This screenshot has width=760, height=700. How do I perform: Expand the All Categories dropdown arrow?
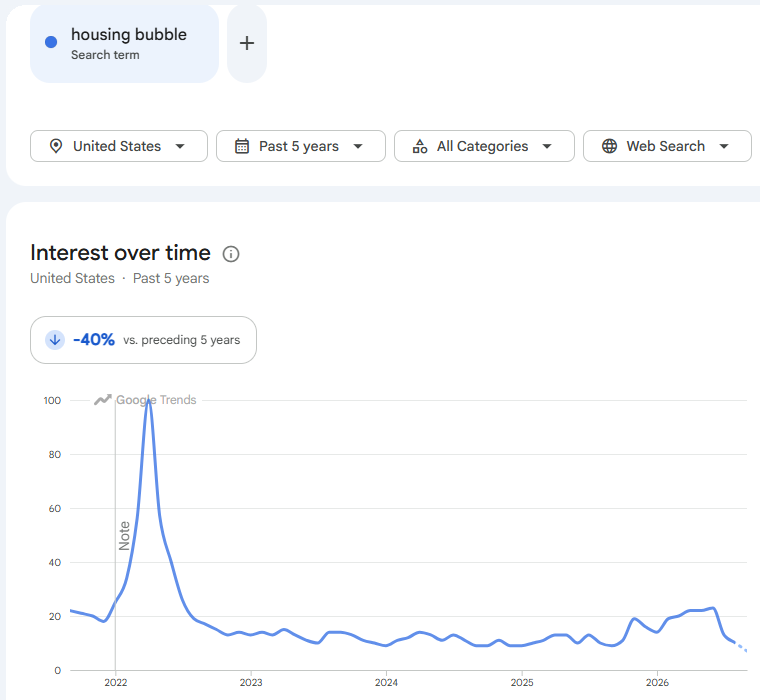click(x=547, y=146)
